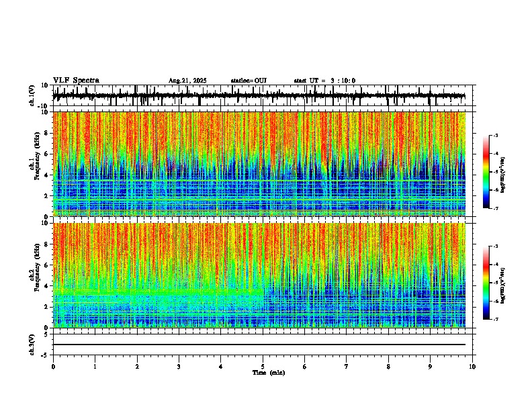Click the "6" tick on the time axis
This screenshot has height=411, width=532.
(x=305, y=367)
